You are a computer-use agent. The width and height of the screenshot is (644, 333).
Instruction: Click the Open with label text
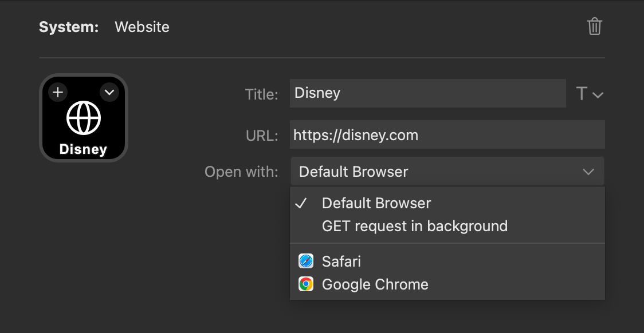point(242,172)
